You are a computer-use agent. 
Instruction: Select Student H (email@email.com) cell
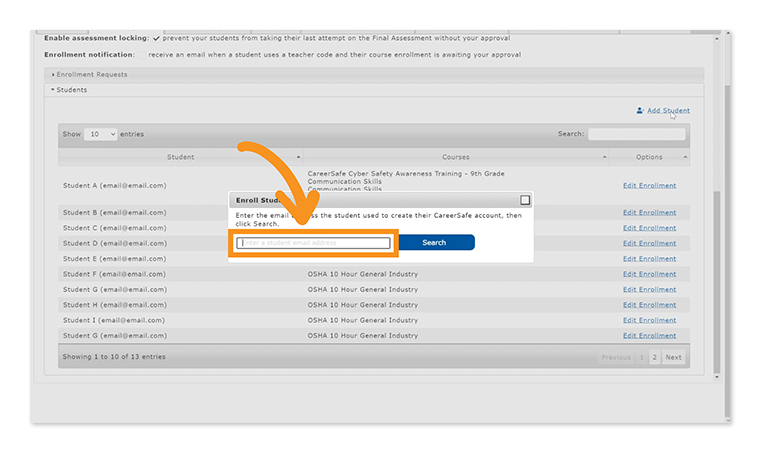(x=114, y=305)
